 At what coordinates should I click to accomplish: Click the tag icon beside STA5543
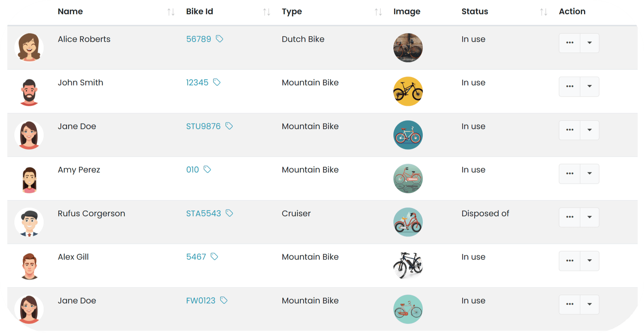229,213
